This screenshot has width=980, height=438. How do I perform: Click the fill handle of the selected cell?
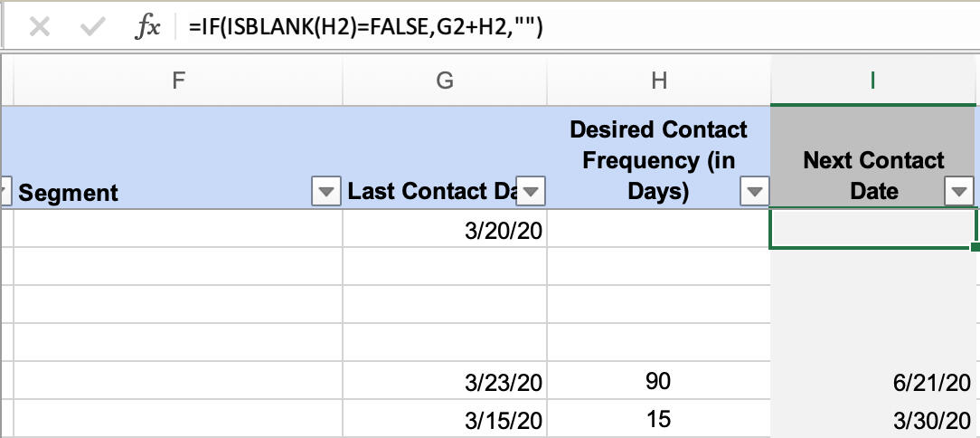coord(975,247)
